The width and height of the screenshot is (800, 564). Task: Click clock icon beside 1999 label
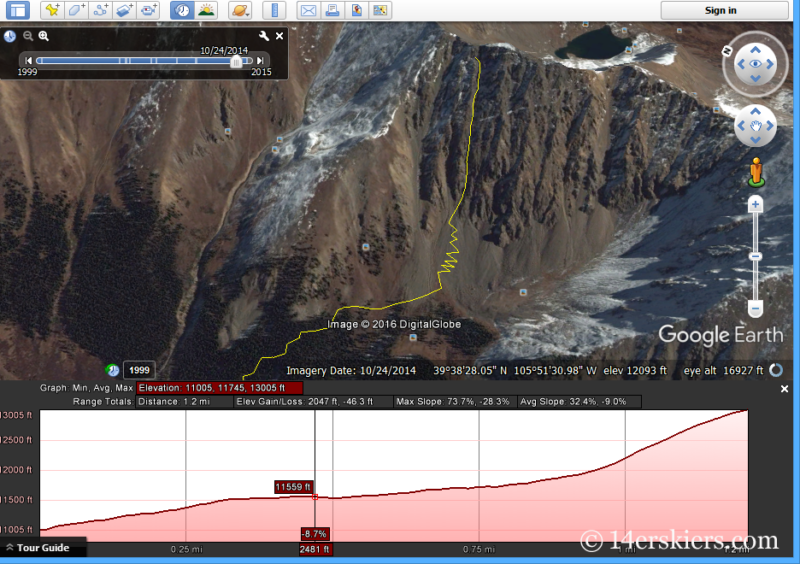(113, 370)
